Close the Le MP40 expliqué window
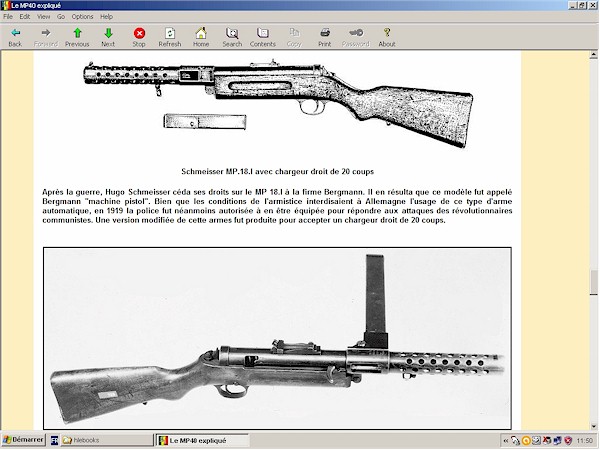Image resolution: width=600 pixels, height=450 pixels. tap(592, 5)
